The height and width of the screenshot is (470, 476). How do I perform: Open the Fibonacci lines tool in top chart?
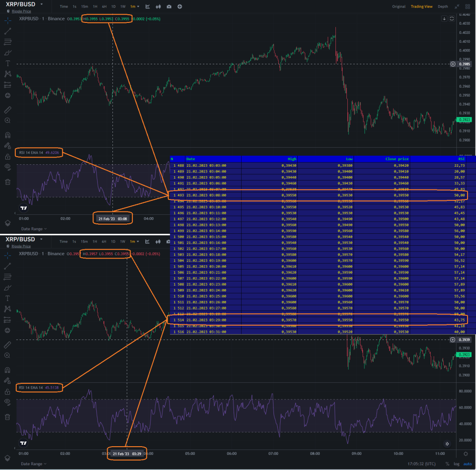pos(8,42)
